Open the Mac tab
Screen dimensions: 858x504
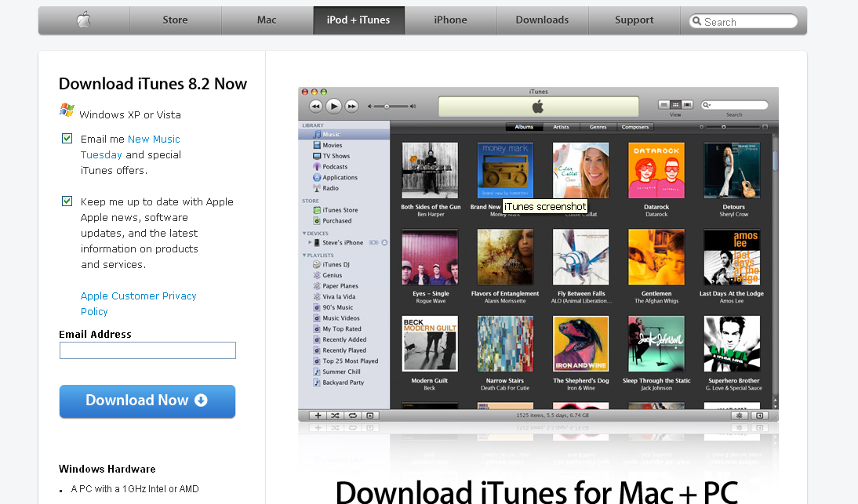coord(267,20)
